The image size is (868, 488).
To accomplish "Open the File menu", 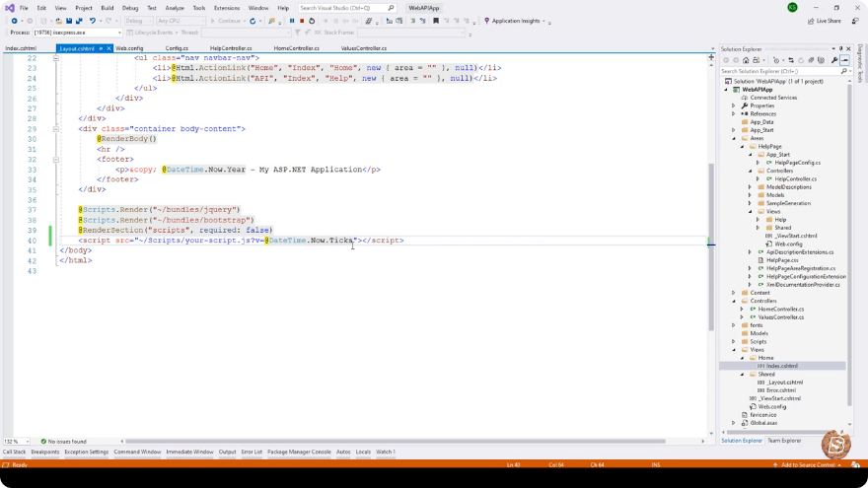I will click(x=24, y=8).
